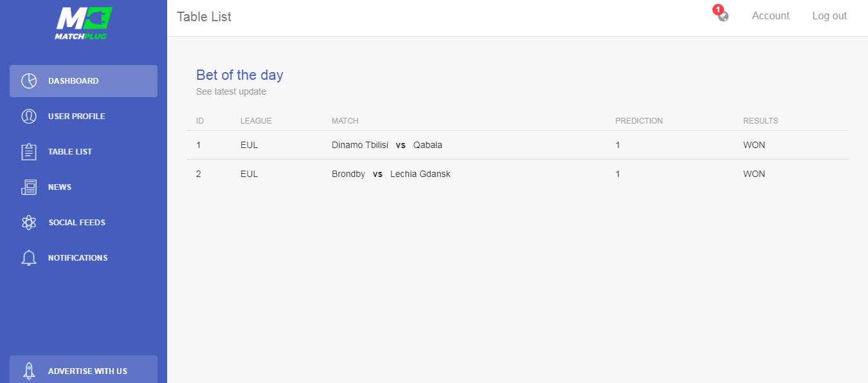The height and width of the screenshot is (383, 868).
Task: Select the Brondby vs Lechia Gdansk row
Action: pyautogui.click(x=518, y=174)
